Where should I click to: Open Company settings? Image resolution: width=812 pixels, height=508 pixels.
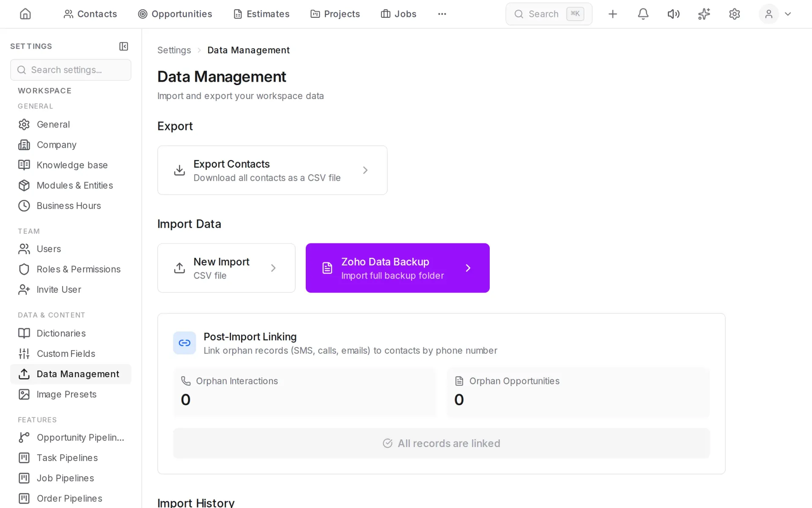coord(71,145)
